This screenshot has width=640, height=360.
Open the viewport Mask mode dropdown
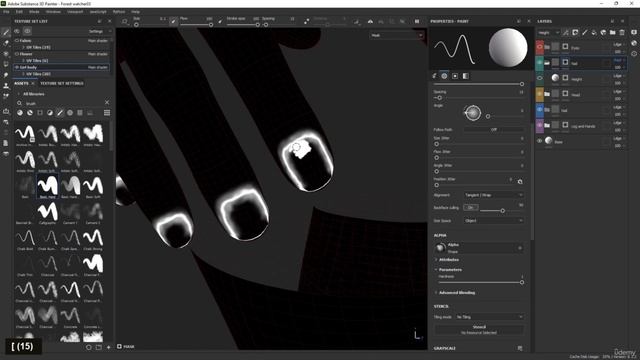[396, 36]
